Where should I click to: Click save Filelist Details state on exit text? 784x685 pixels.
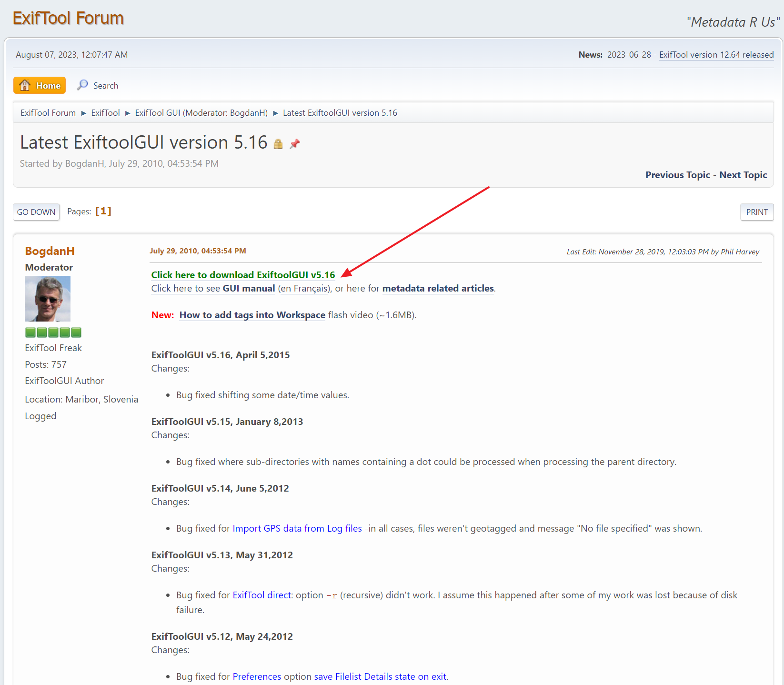380,676
